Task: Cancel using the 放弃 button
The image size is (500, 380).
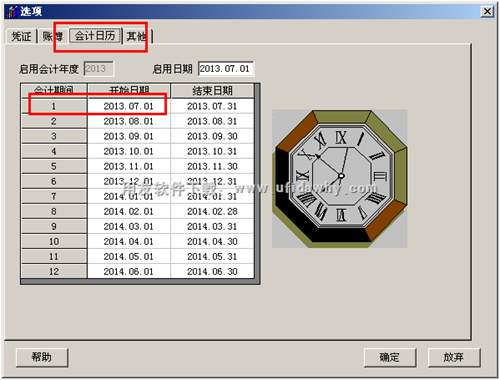Action: [x=454, y=357]
